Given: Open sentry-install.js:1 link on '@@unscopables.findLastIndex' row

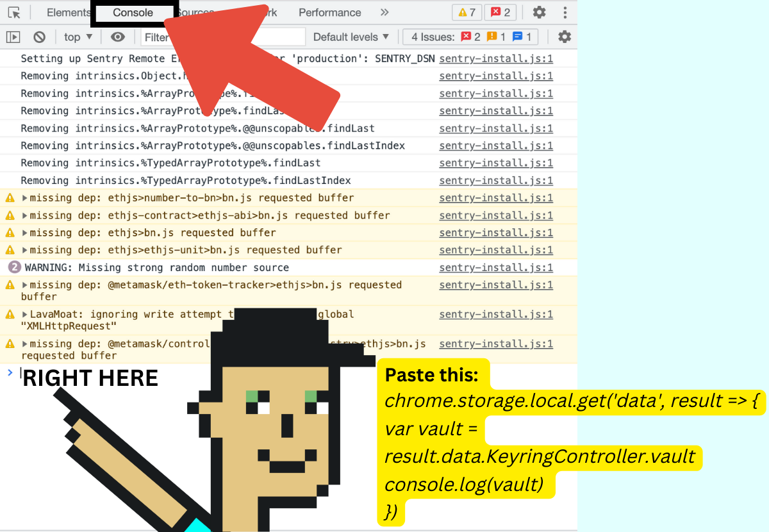Looking at the screenshot, I should [x=496, y=145].
